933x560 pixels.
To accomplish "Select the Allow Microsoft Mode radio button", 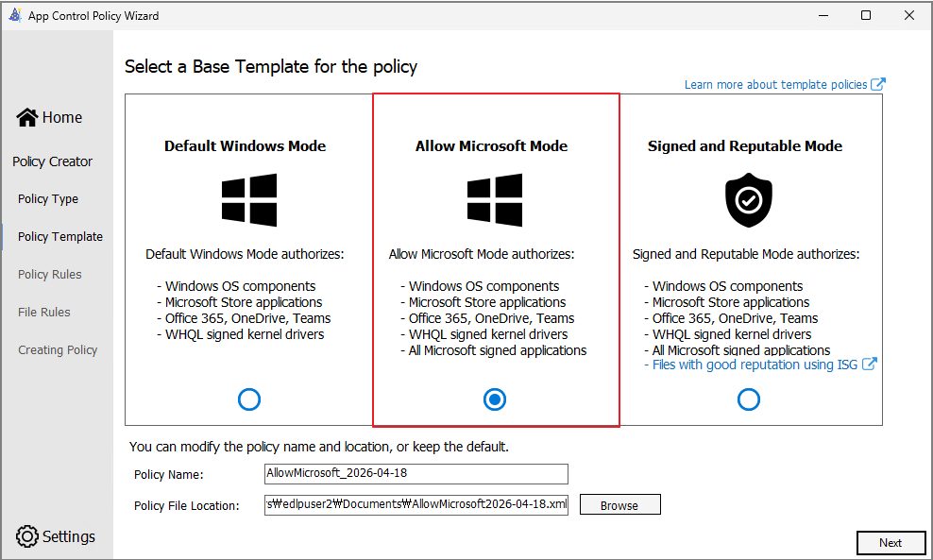I will 495,399.
